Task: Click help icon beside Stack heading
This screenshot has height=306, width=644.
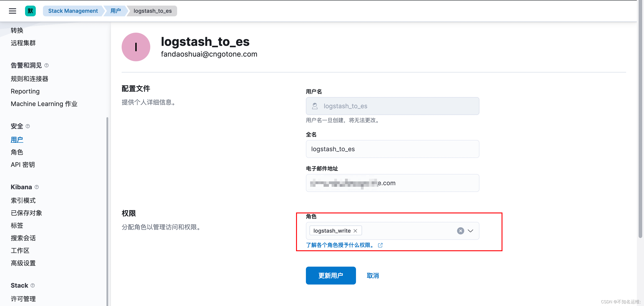Action: pos(32,285)
